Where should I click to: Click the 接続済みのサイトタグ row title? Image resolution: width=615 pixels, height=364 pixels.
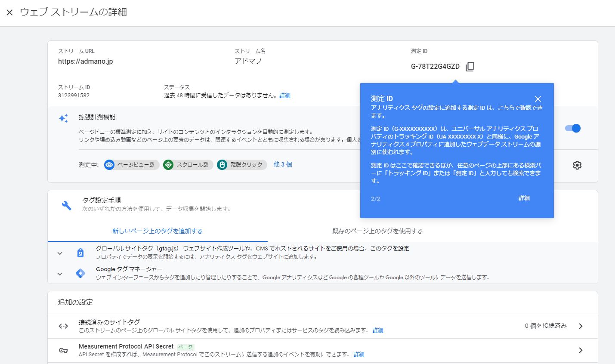[x=109, y=322]
